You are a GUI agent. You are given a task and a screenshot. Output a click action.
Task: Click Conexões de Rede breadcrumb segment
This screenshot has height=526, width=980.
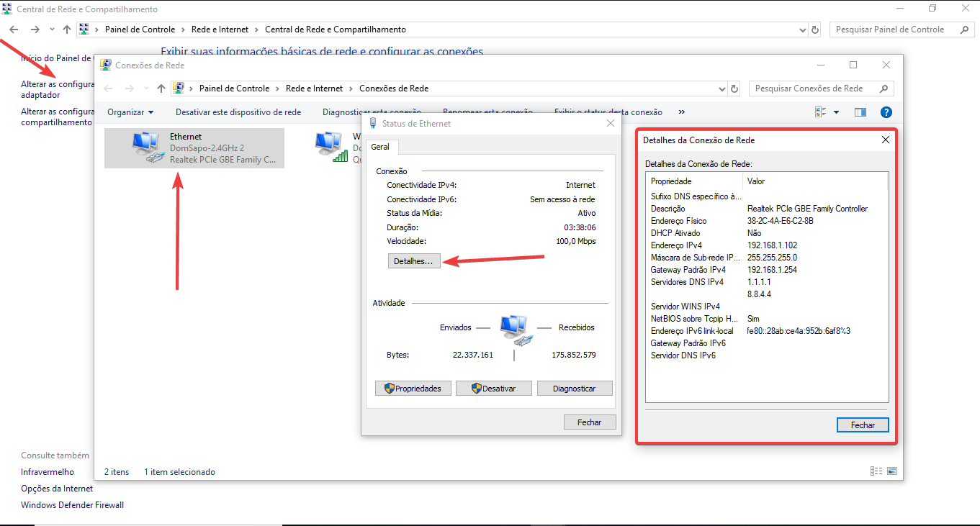(394, 89)
